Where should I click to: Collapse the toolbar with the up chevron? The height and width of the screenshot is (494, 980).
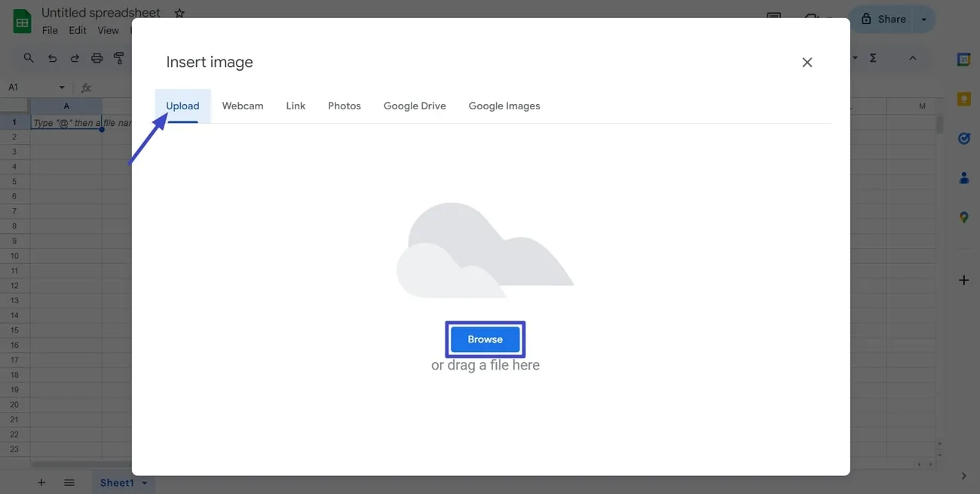912,58
